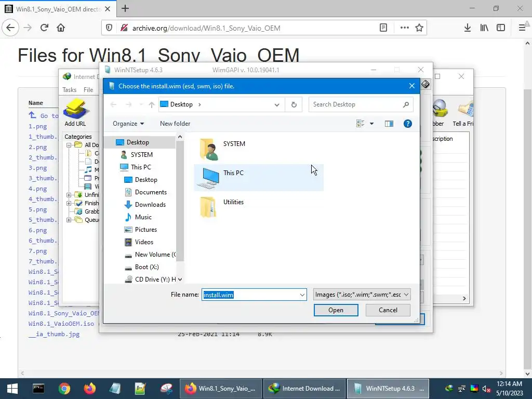Expand the address bar previous locations dropdown
This screenshot has width=532, height=399.
point(277,105)
